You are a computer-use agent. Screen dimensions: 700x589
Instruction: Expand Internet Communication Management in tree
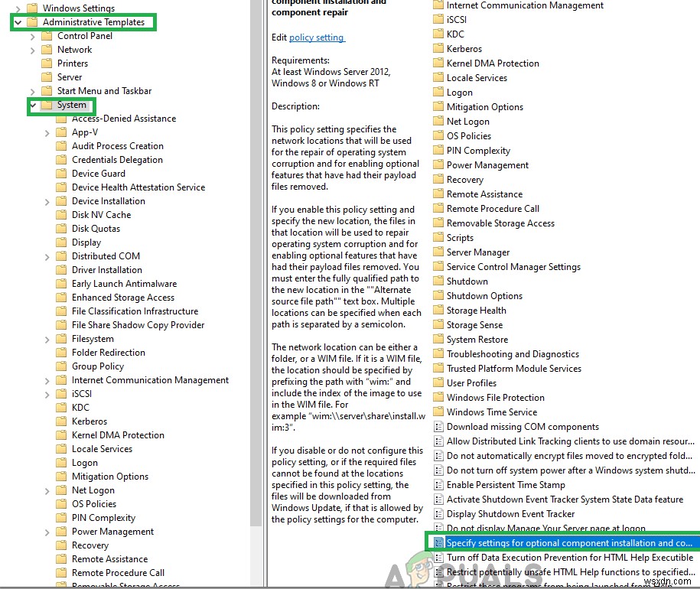(x=47, y=381)
